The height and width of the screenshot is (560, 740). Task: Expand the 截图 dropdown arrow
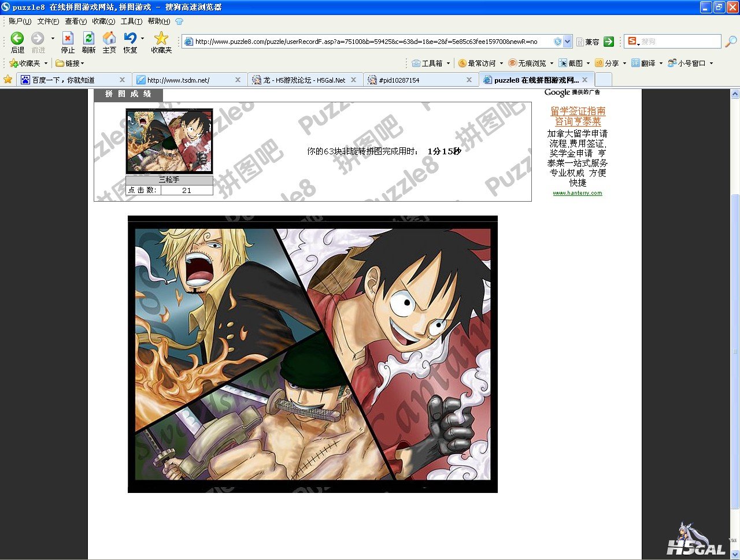click(x=588, y=64)
